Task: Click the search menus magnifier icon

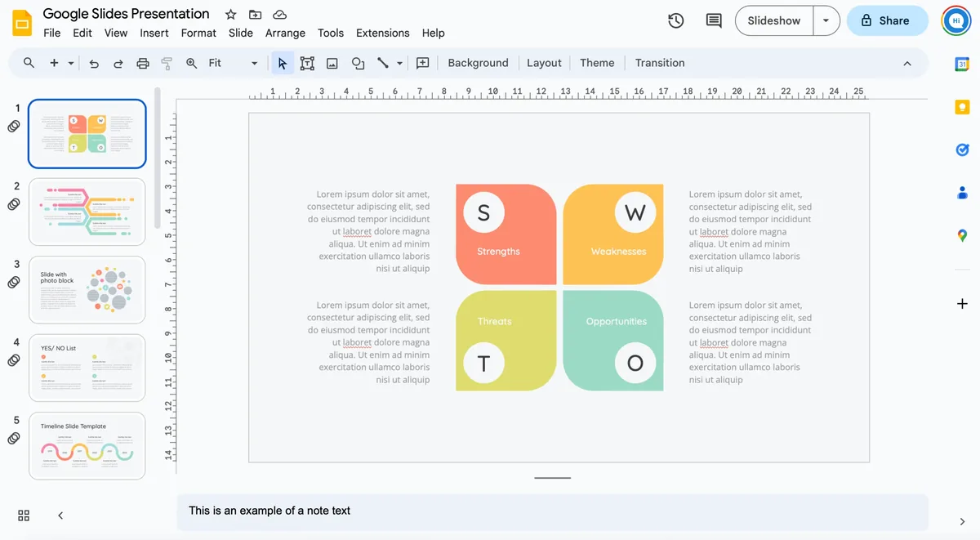Action: click(29, 63)
